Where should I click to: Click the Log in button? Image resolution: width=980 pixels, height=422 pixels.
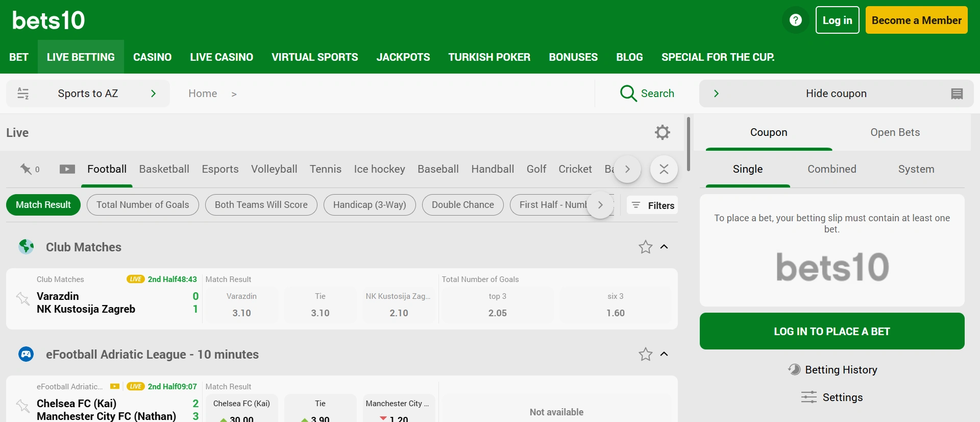[x=838, y=20]
